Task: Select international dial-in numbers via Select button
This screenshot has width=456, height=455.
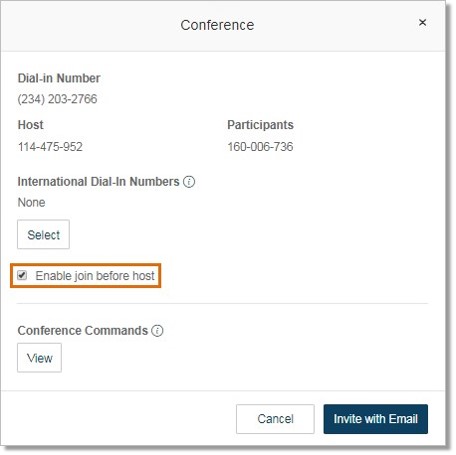Action: pos(43,234)
